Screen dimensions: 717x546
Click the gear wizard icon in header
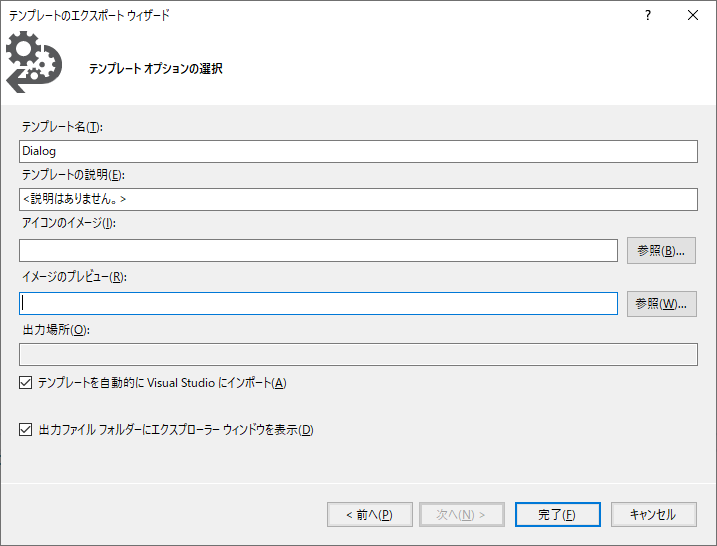tap(34, 62)
